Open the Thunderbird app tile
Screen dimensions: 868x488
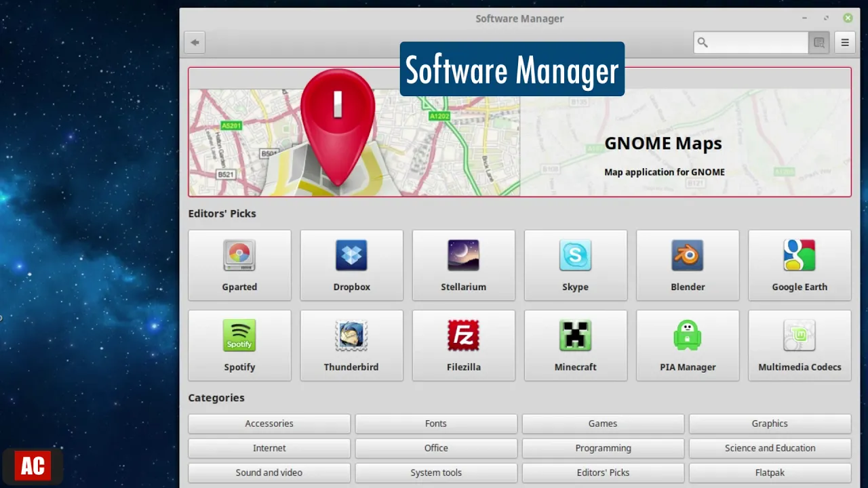(351, 345)
